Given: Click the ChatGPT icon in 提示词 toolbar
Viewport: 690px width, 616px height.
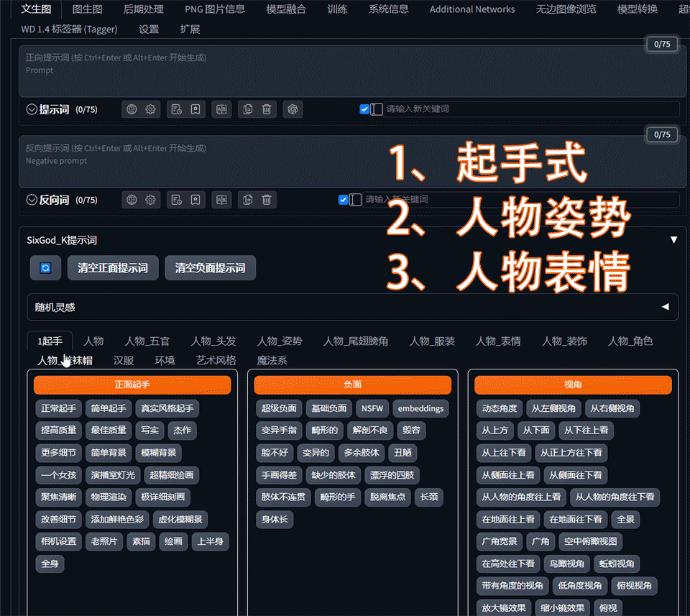Looking at the screenshot, I should [x=293, y=109].
